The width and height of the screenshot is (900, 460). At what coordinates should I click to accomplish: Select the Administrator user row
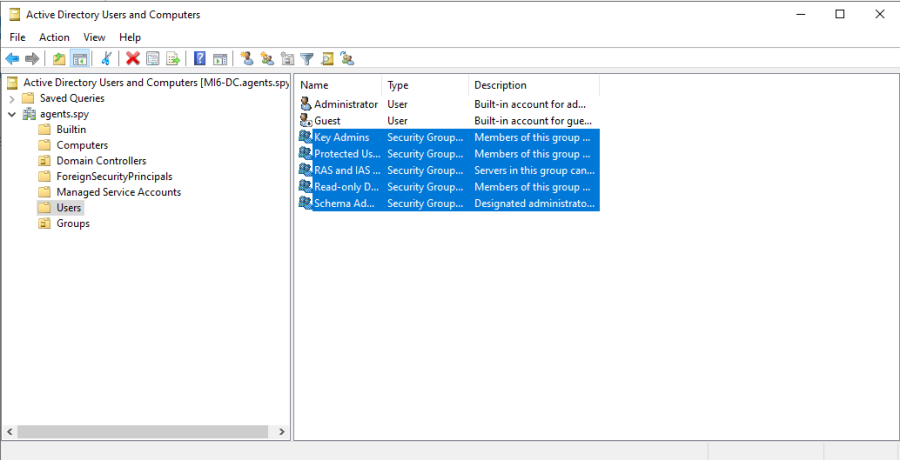(x=345, y=104)
